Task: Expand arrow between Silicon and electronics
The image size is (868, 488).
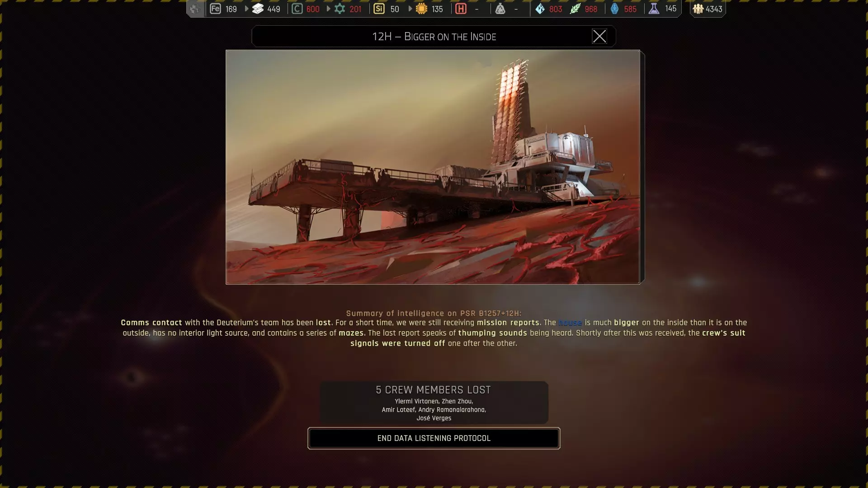Action: pos(410,9)
